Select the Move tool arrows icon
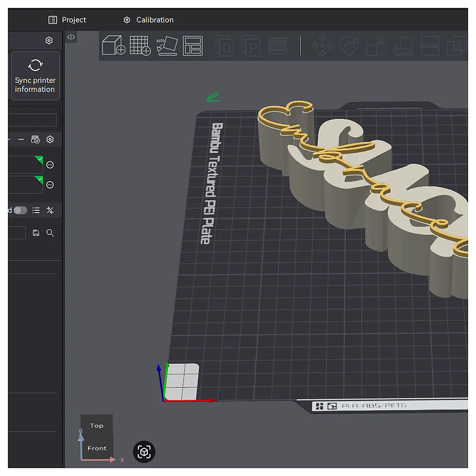Screen dimensions: 476x476 [x=322, y=46]
